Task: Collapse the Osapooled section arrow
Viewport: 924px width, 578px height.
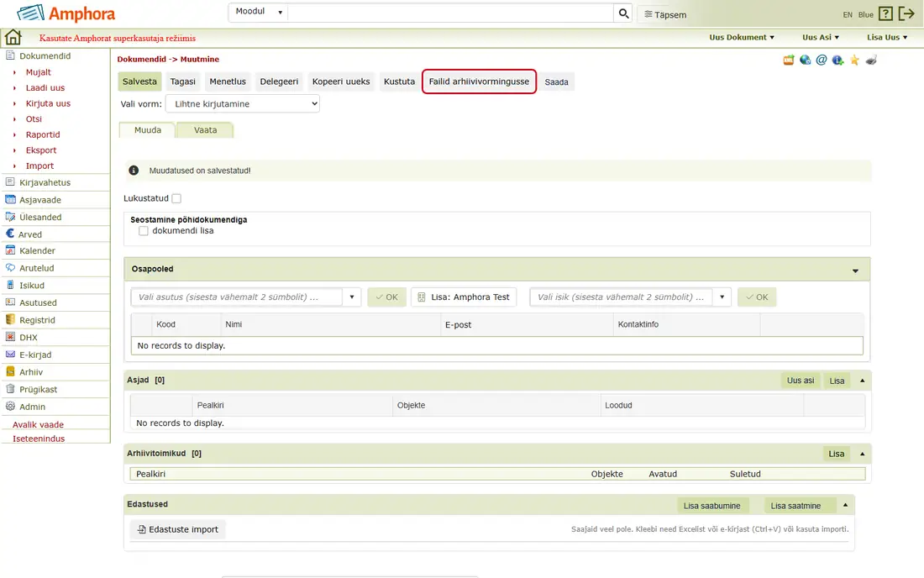Action: click(855, 271)
